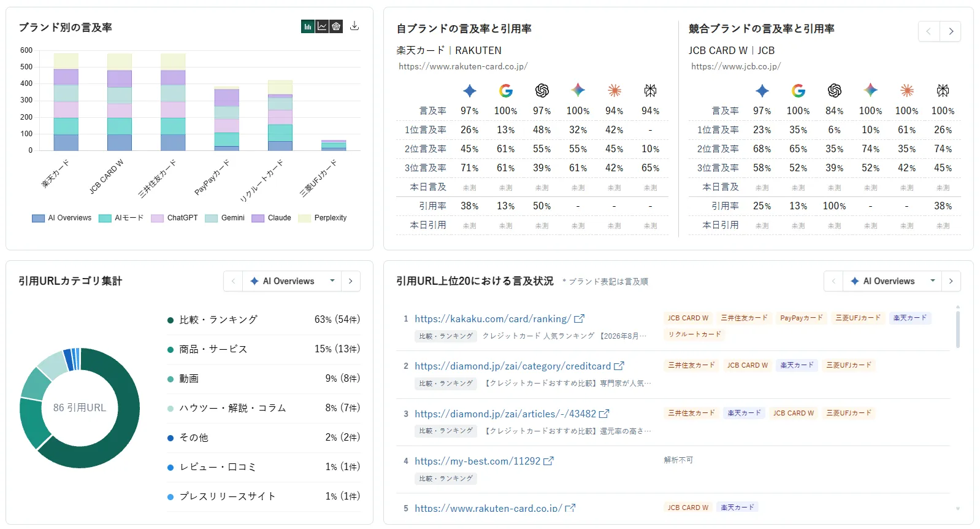Screen dimensions: 980x529
Task: Click Google AI Mode icon in JCB CARD W table
Action: click(x=798, y=91)
